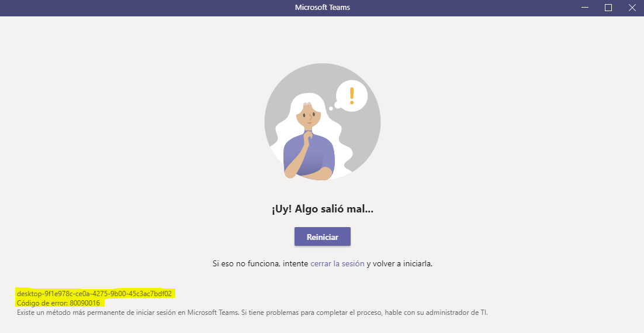Select the '¡Uy! Algo salió mal...' heading
This screenshot has height=333, width=644.
pyautogui.click(x=323, y=209)
